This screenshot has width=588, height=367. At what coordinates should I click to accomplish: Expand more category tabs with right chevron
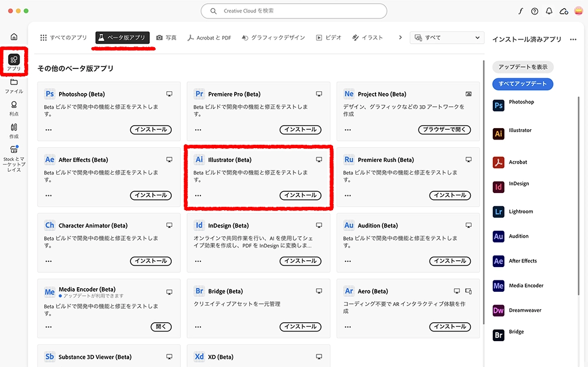pyautogui.click(x=400, y=38)
